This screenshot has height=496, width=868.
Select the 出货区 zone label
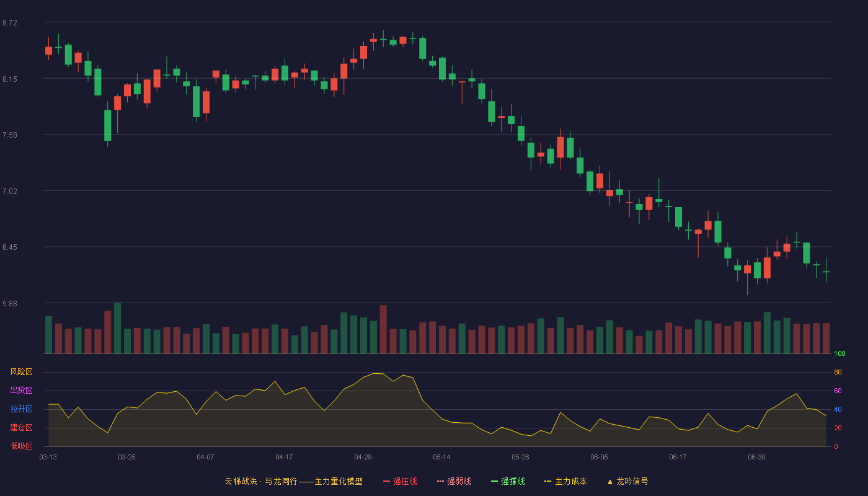pyautogui.click(x=21, y=391)
